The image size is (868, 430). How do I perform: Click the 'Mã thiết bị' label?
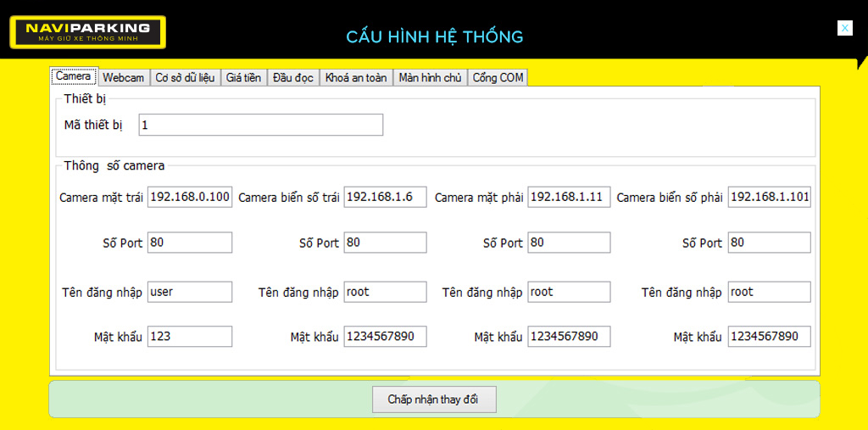click(93, 126)
